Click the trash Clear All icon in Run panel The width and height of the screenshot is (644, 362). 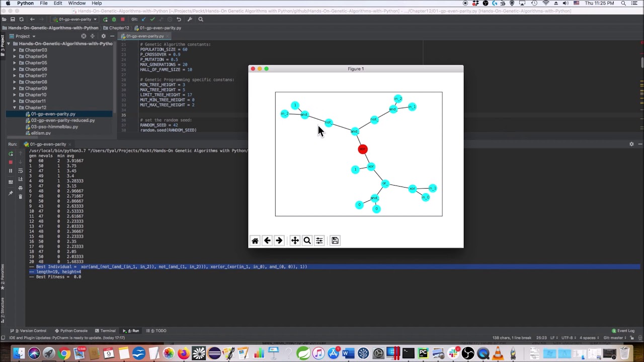point(20,196)
